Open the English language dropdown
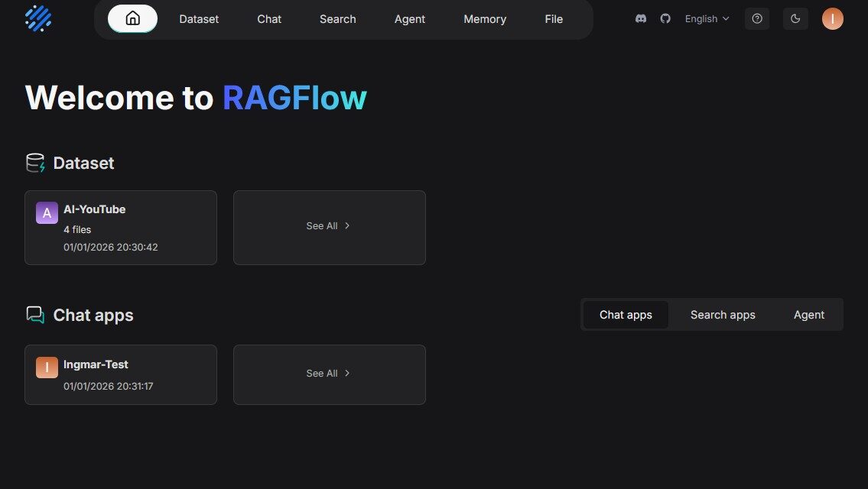 click(705, 18)
